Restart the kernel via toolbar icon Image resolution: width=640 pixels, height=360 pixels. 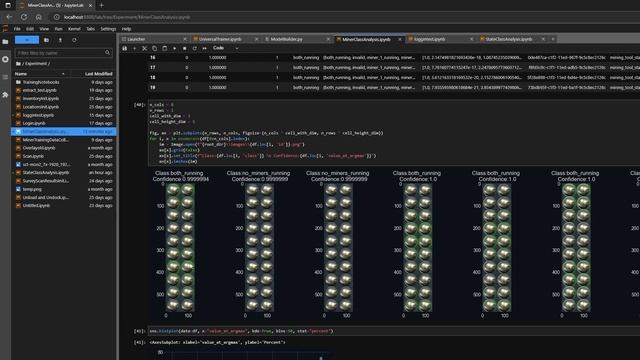tap(194, 48)
